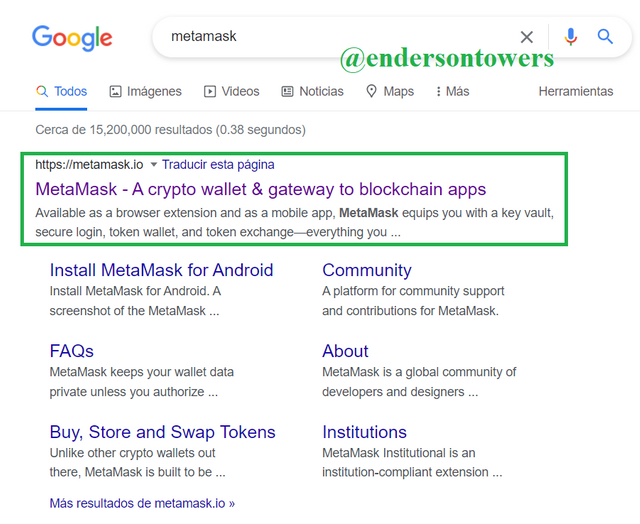Click the Noticias newspaper icon

[x=288, y=91]
